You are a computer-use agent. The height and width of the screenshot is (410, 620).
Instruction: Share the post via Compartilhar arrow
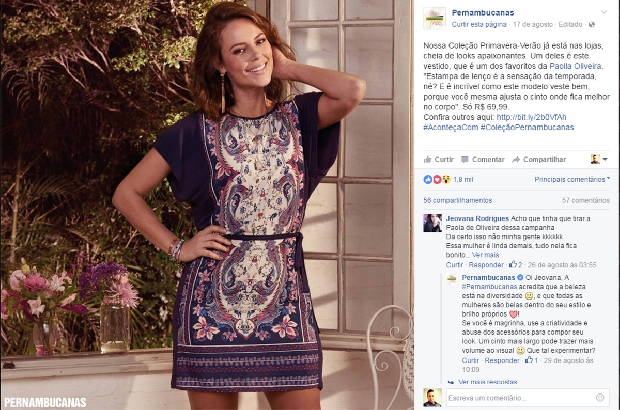(539, 159)
